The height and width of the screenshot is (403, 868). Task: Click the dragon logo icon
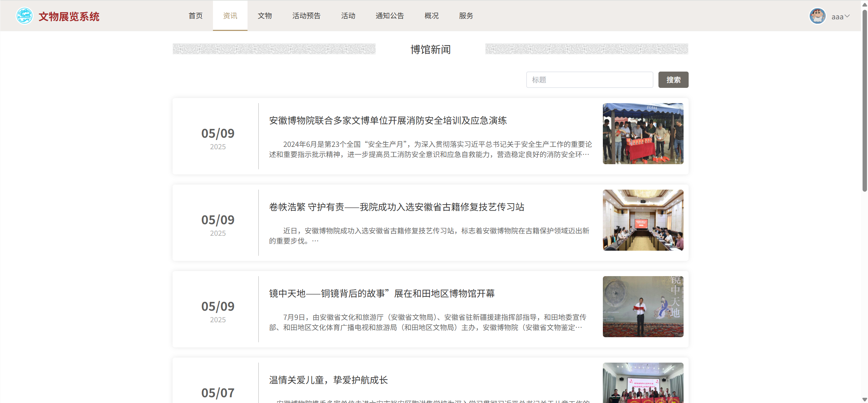point(24,16)
